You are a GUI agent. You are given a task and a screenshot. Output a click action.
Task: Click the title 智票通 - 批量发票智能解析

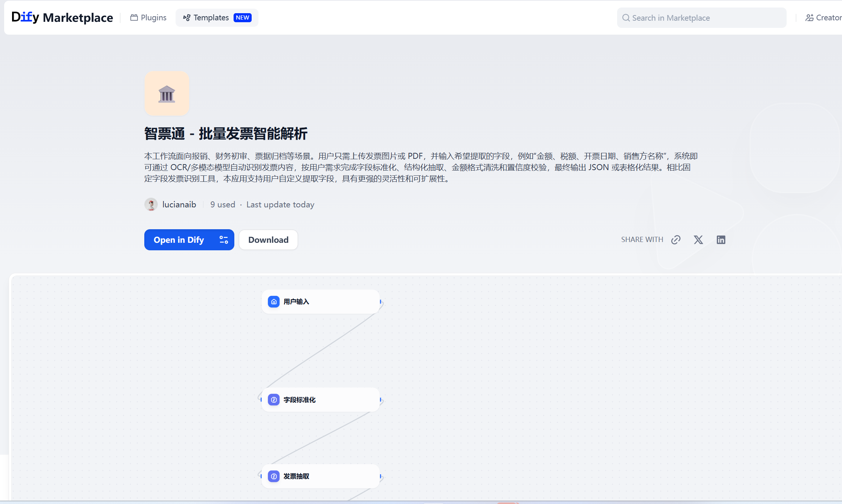[x=226, y=134]
